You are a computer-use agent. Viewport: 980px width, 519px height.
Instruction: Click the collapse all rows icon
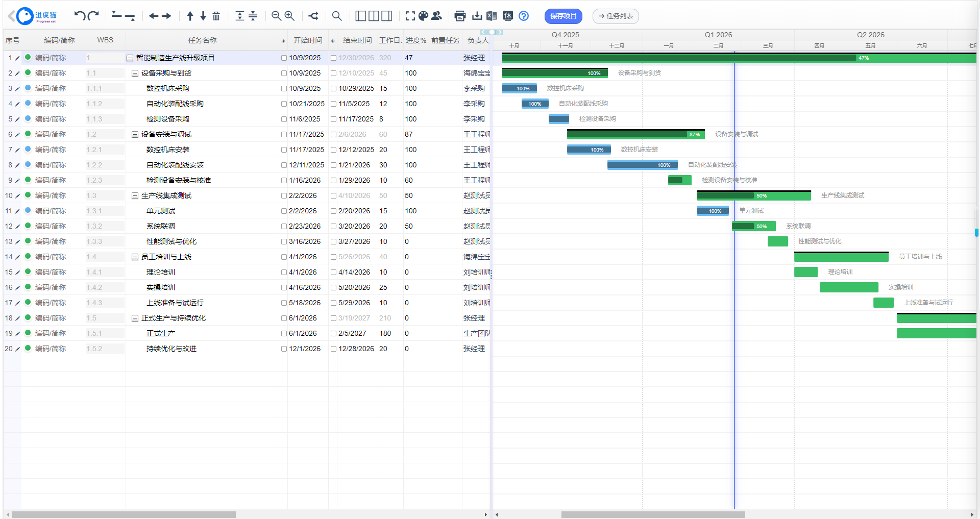pyautogui.click(x=253, y=16)
